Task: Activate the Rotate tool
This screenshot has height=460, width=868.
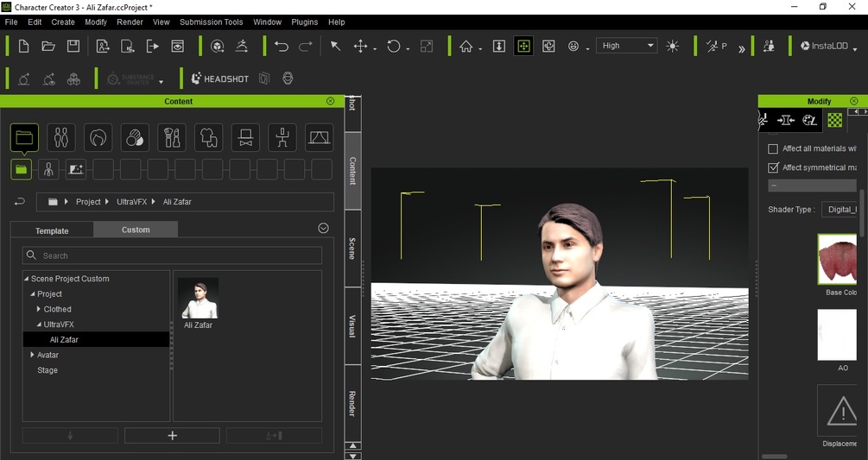Action: 394,47
